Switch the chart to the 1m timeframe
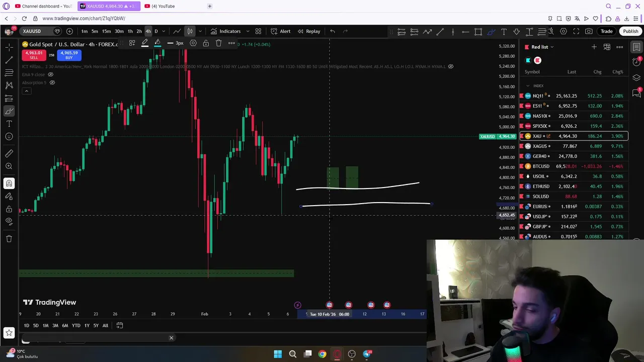The height and width of the screenshot is (362, 644). coord(84,31)
